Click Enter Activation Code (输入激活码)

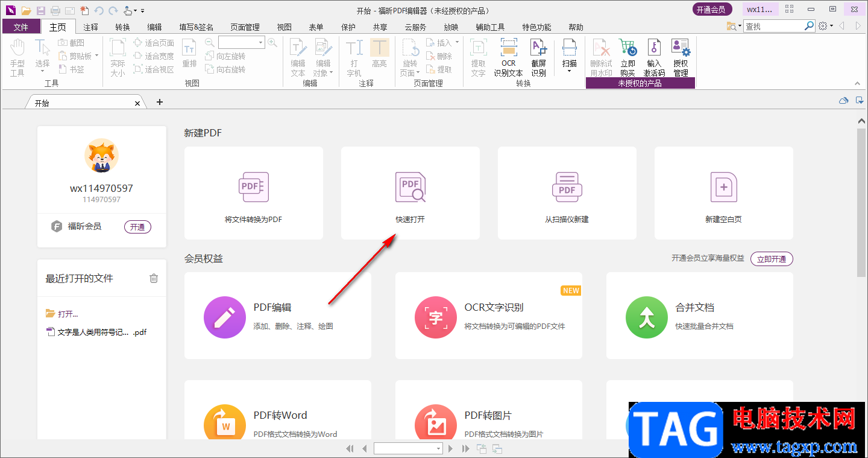654,57
